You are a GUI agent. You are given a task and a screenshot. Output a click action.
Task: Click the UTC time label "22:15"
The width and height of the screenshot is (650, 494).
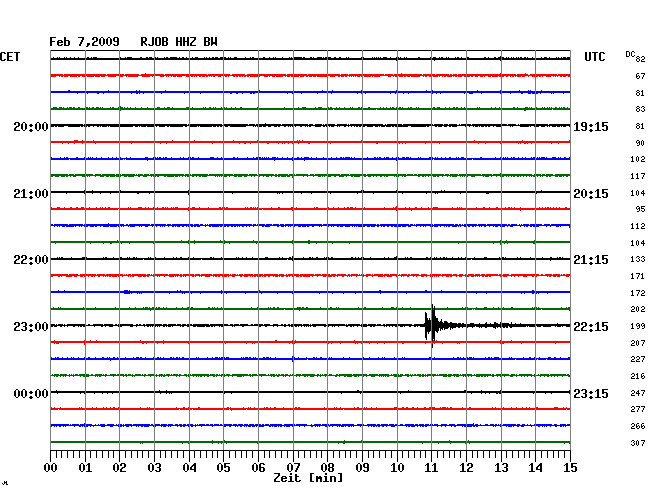click(591, 327)
